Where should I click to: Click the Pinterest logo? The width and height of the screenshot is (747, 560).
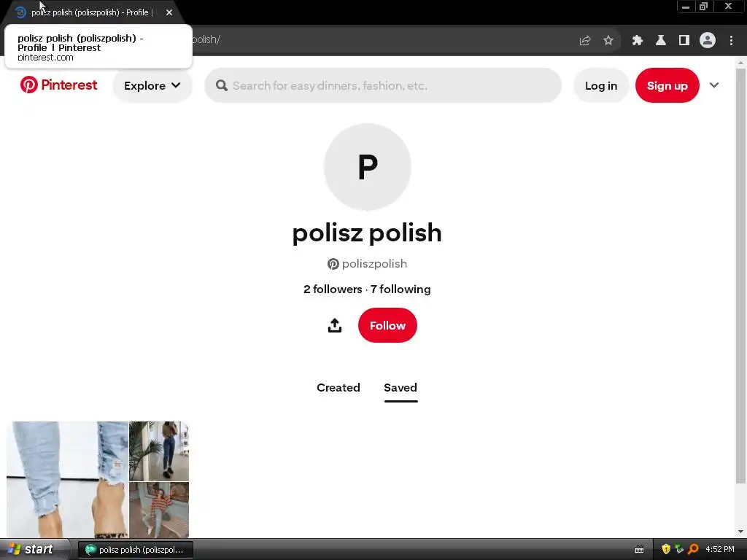coord(58,85)
